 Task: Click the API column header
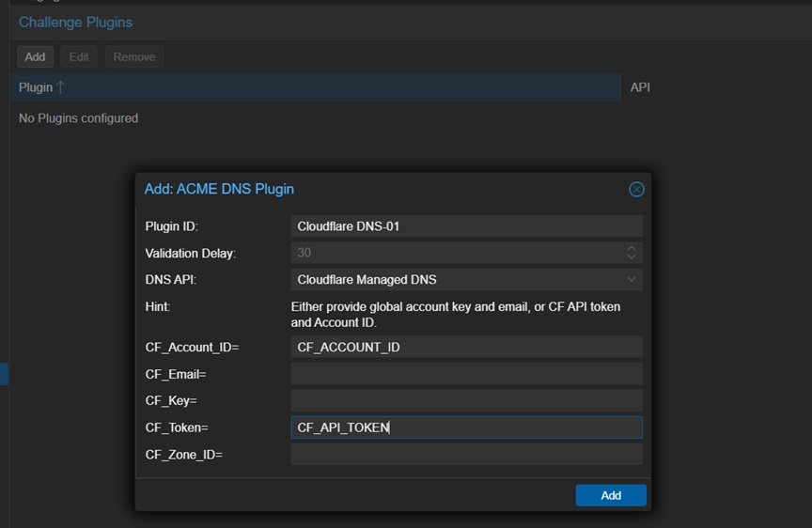coord(716,87)
